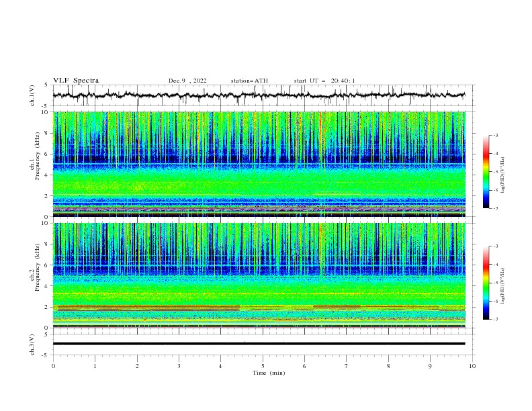Click the "6" minute tick on time axis
Viewport: 532px width, 411px height.
click(304, 366)
